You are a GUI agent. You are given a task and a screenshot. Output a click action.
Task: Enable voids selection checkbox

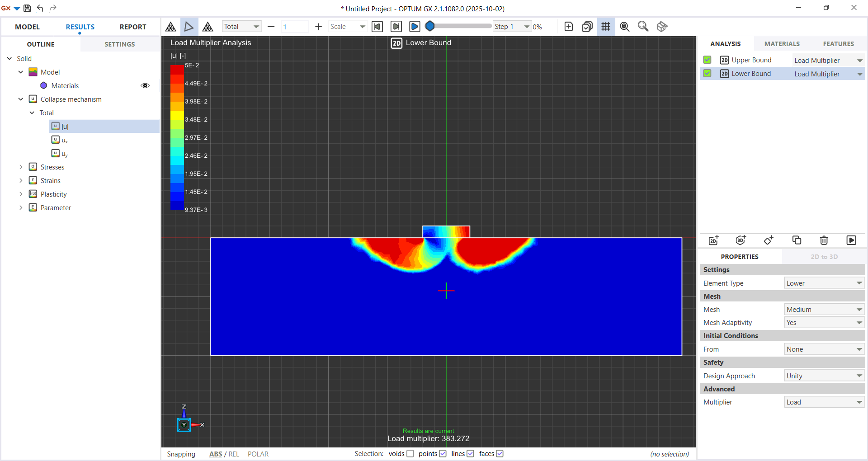coord(410,453)
